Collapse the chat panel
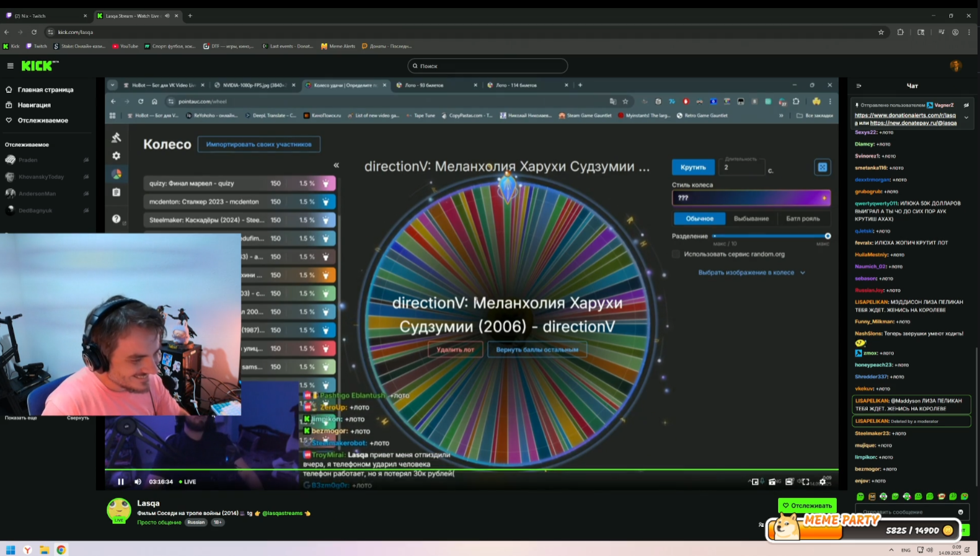This screenshot has width=980, height=556. 859,86
